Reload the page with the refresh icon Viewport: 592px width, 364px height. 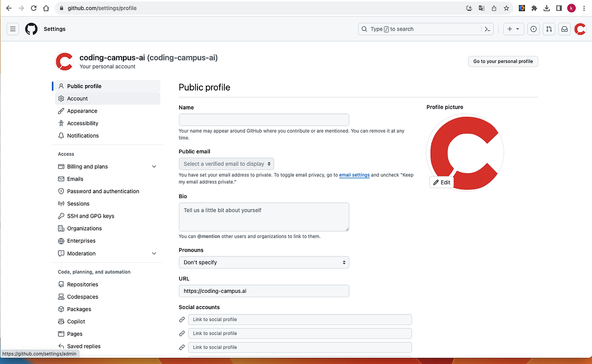click(33, 8)
